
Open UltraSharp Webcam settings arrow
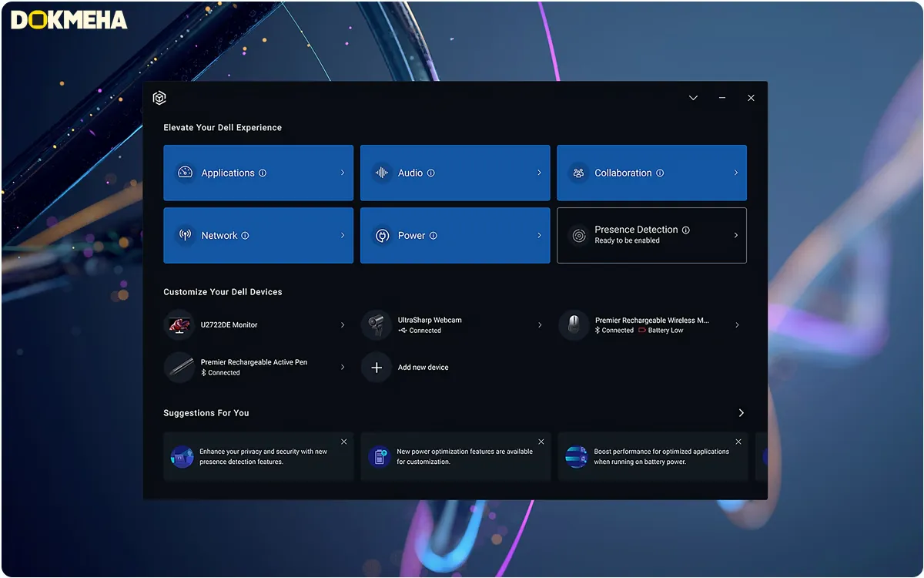pyautogui.click(x=540, y=325)
